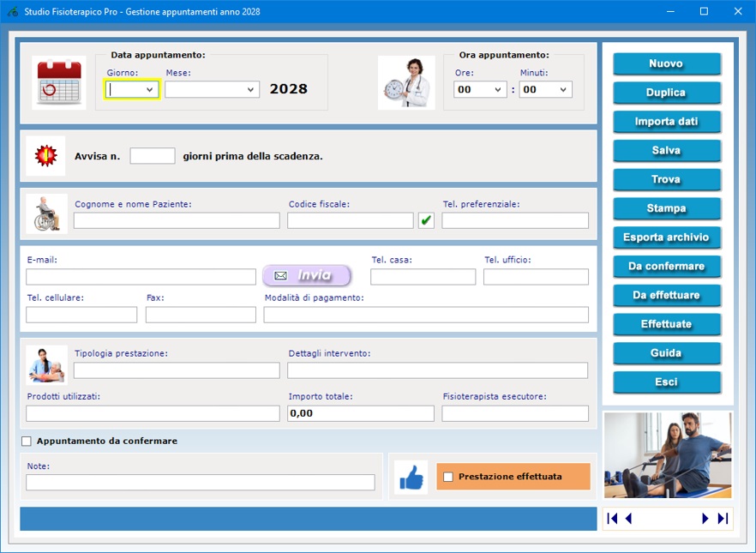The width and height of the screenshot is (756, 553).
Task: Open the Giorno dropdown
Action: click(149, 90)
